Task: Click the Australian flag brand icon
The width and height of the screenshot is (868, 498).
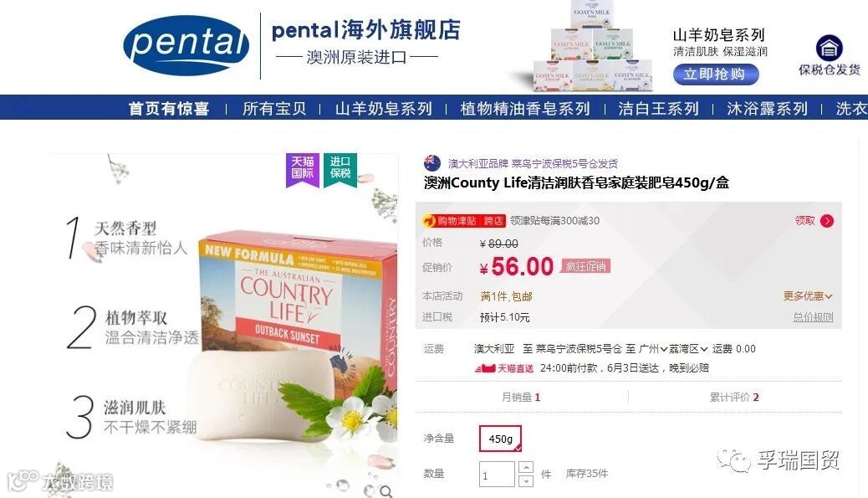Action: 432,163
